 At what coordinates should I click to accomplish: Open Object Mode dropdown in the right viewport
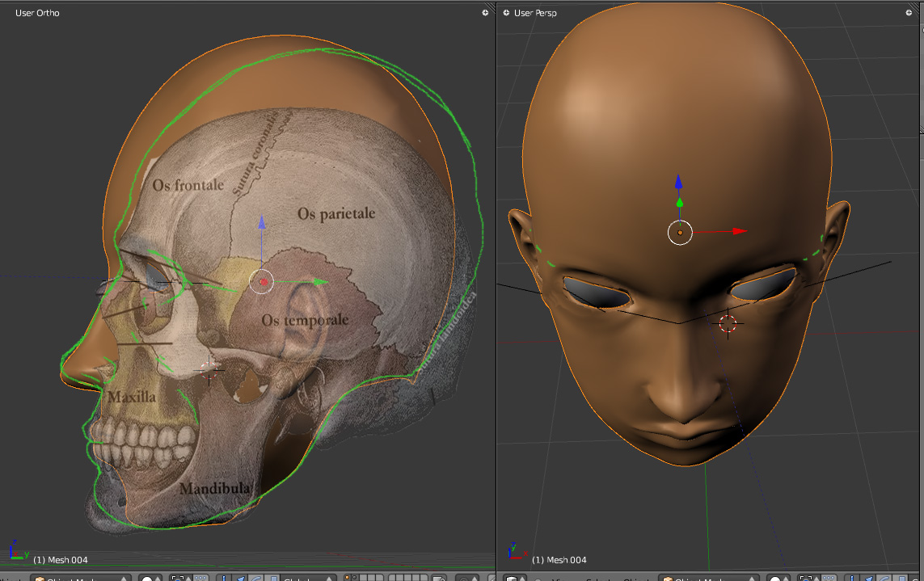[x=710, y=578]
